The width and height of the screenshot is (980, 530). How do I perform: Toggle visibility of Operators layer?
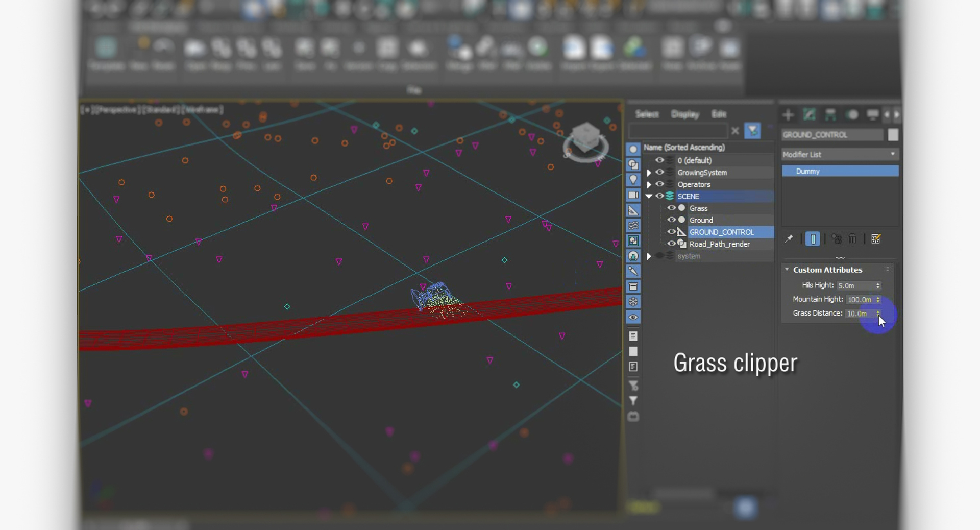659,184
